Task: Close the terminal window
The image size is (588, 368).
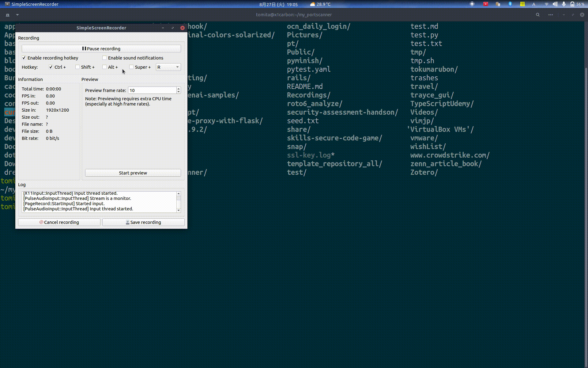Action: click(x=582, y=14)
